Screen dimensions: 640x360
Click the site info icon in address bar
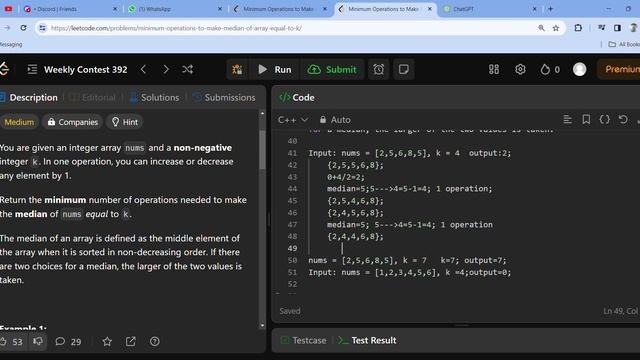point(42,28)
